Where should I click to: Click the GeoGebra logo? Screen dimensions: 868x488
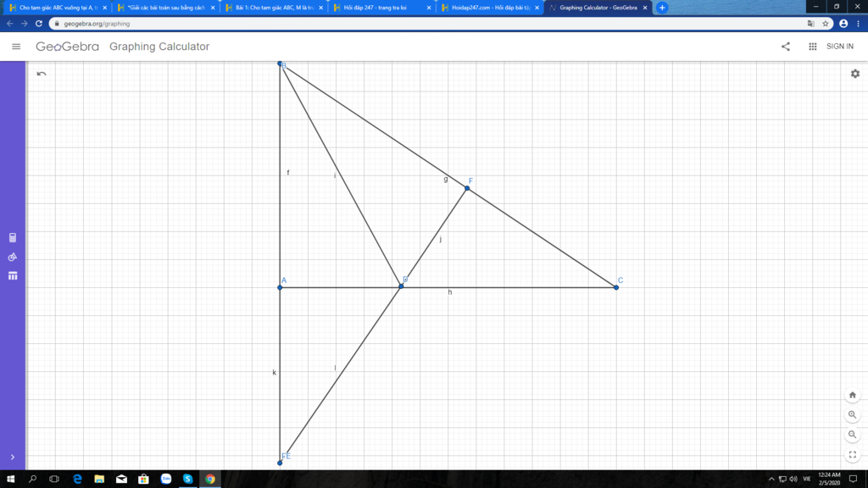tap(67, 47)
